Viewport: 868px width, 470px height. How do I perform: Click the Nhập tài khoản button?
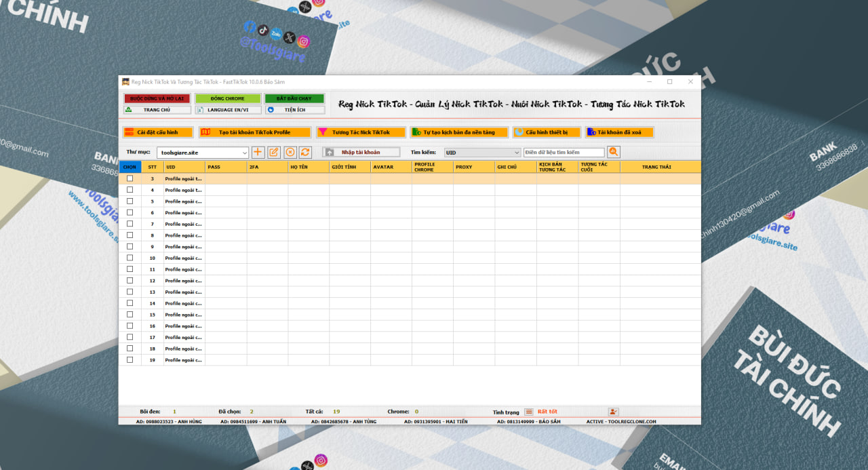point(361,153)
